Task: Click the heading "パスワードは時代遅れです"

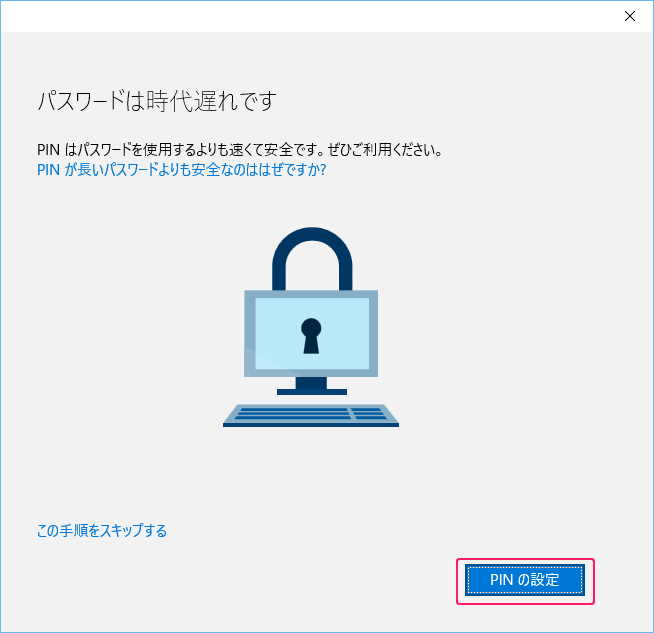Action: click(x=157, y=101)
